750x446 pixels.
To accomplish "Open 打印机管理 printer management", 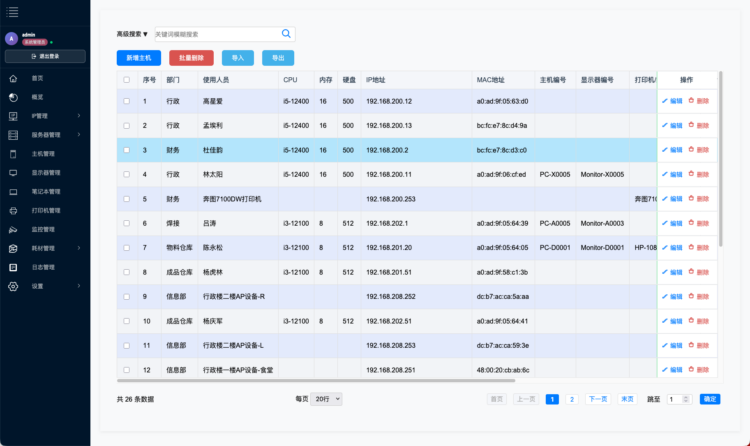I will 46,211.
